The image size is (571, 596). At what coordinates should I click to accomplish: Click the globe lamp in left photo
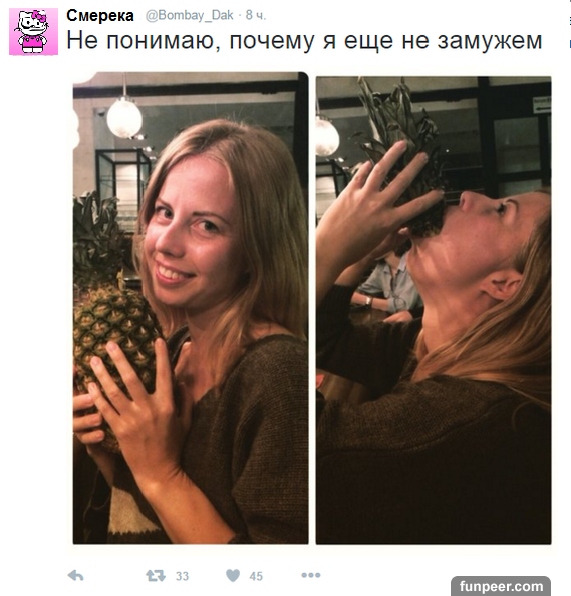tap(124, 117)
